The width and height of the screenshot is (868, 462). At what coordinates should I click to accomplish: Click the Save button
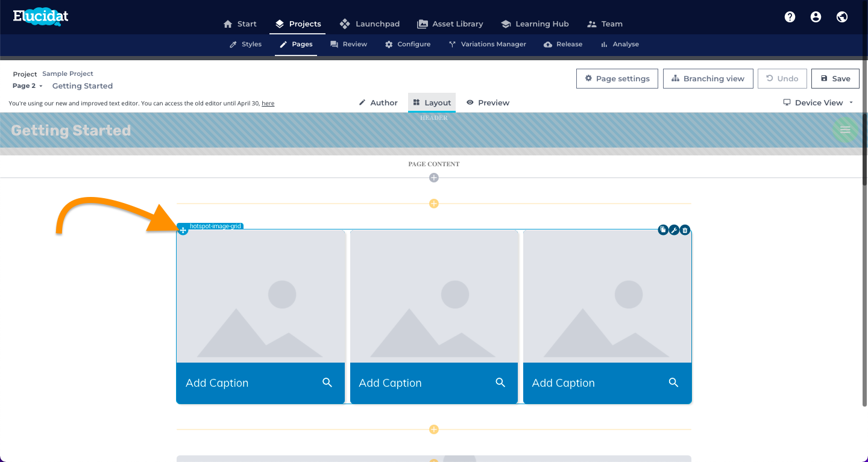(835, 78)
